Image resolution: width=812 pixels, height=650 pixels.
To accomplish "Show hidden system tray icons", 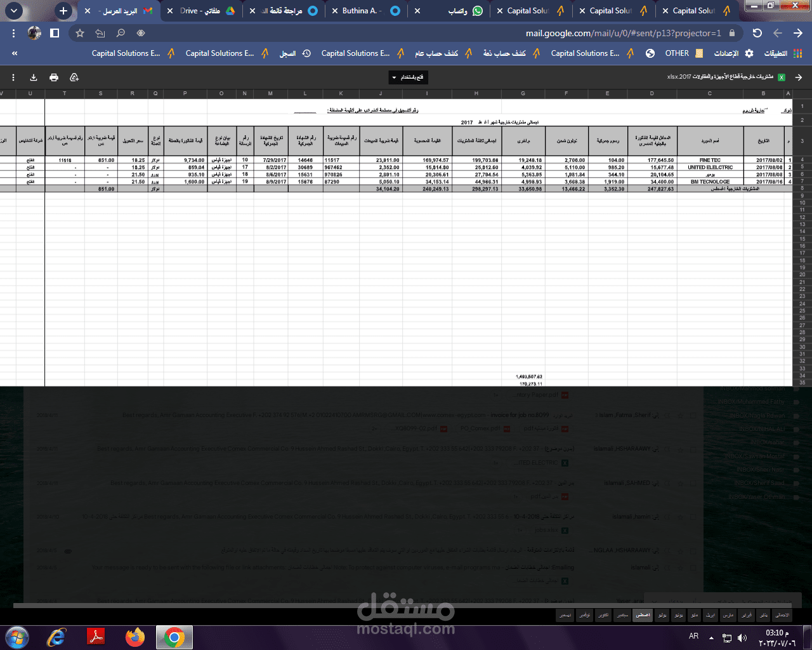I will tap(711, 637).
